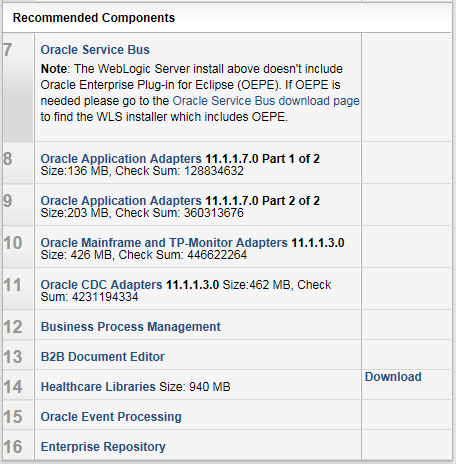Click the row number 14

13,387
